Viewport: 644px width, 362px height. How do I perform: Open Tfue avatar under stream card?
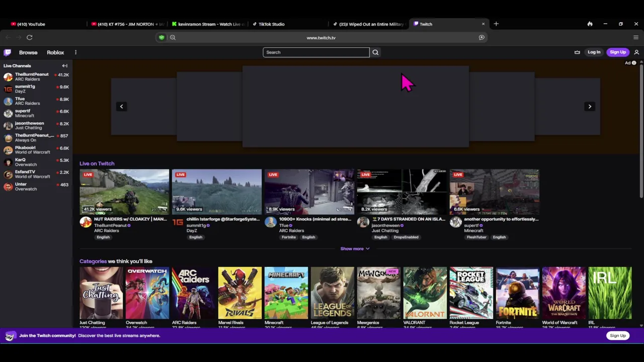[x=271, y=222]
